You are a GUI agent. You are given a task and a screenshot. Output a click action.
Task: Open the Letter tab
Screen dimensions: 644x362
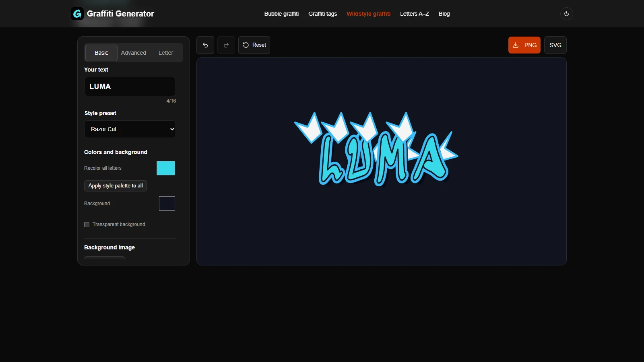coord(166,53)
